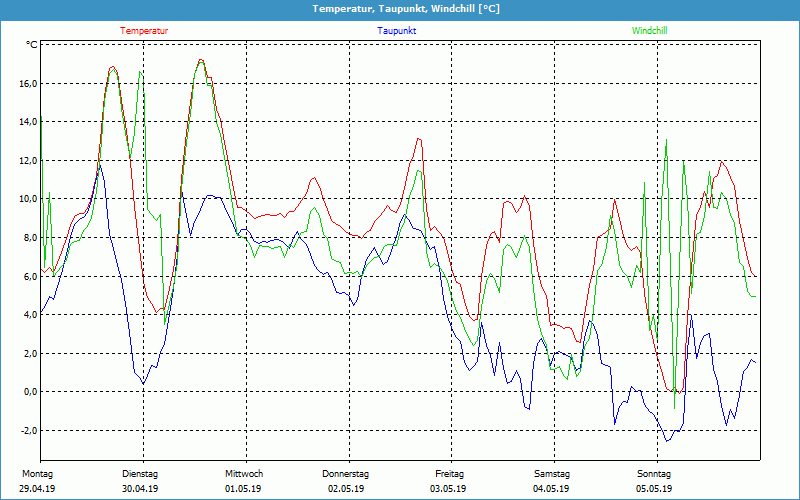Click the Sonntag day label
Screen dimensions: 800x500
(x=654, y=474)
